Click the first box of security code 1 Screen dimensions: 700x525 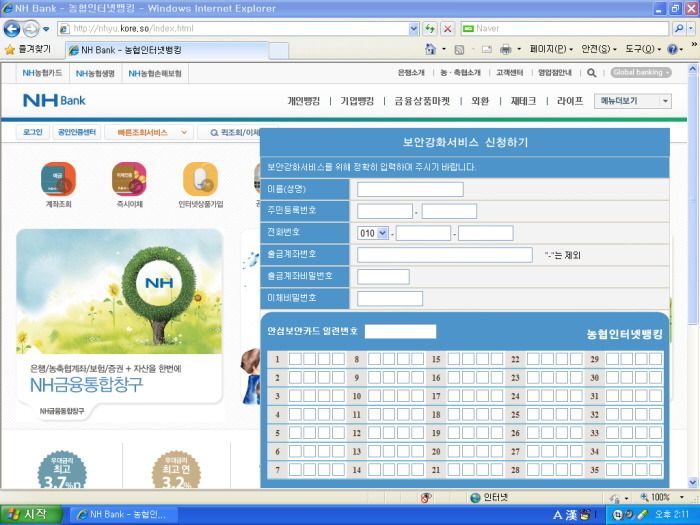(295, 359)
